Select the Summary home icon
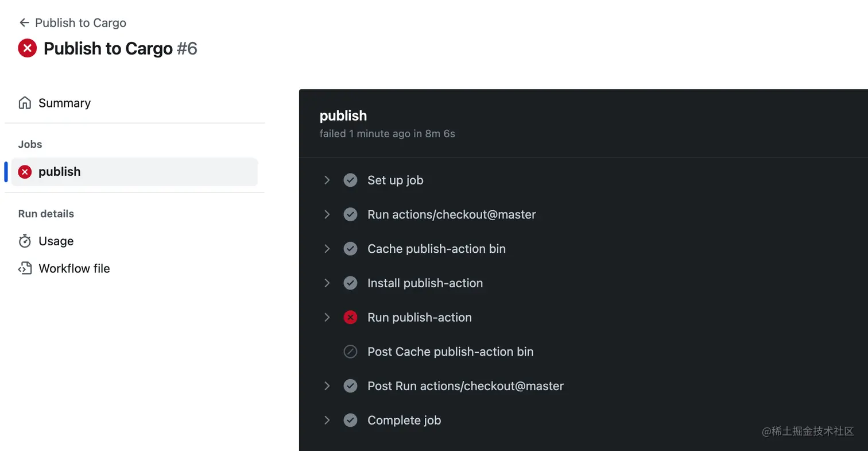 (25, 103)
